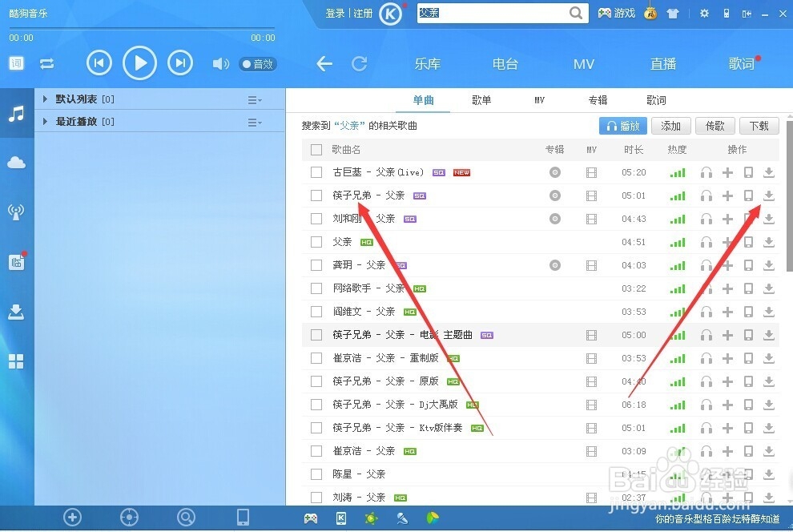Switch to the 电台 tab

point(505,64)
